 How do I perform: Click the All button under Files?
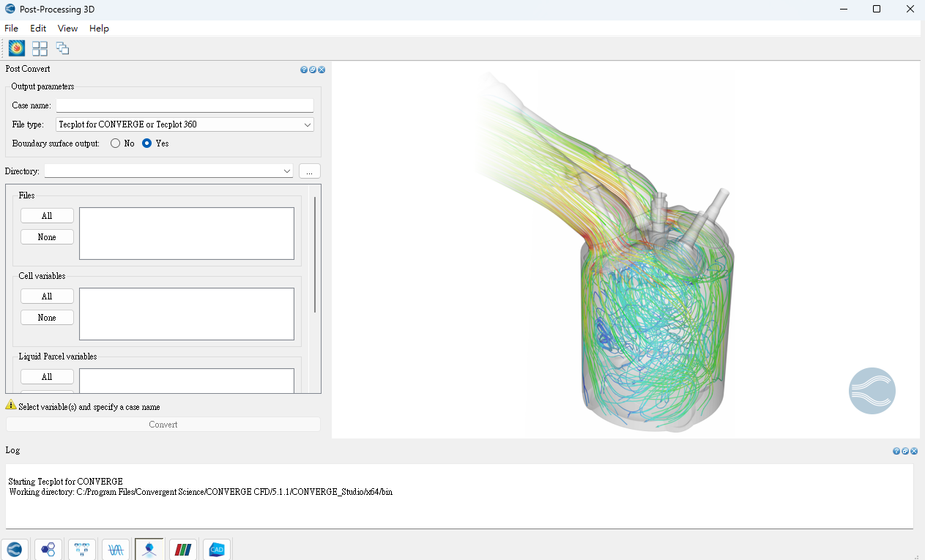[47, 216]
